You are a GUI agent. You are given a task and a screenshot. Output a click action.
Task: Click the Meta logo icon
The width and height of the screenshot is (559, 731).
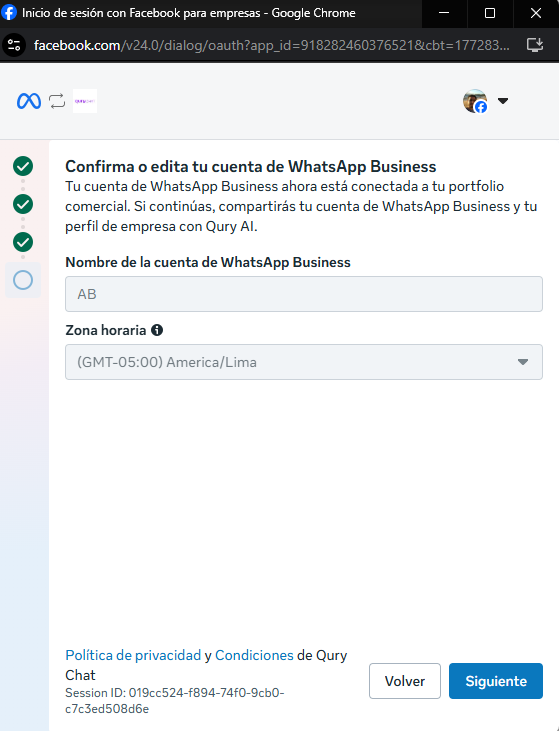(29, 101)
